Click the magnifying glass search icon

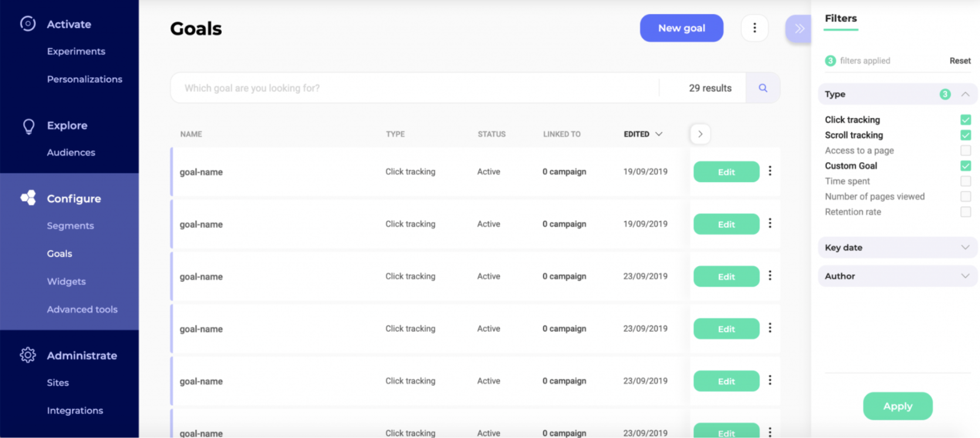(763, 88)
